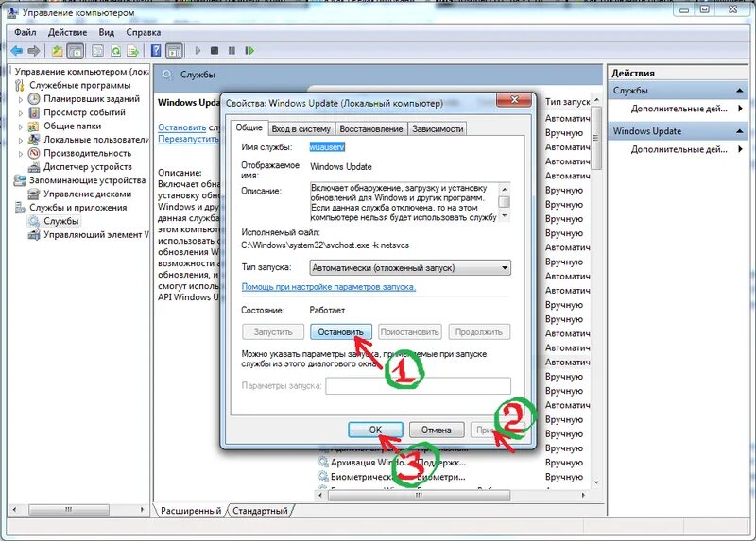The image size is (756, 541).
Task: Open the Файл menu
Action: point(26,32)
